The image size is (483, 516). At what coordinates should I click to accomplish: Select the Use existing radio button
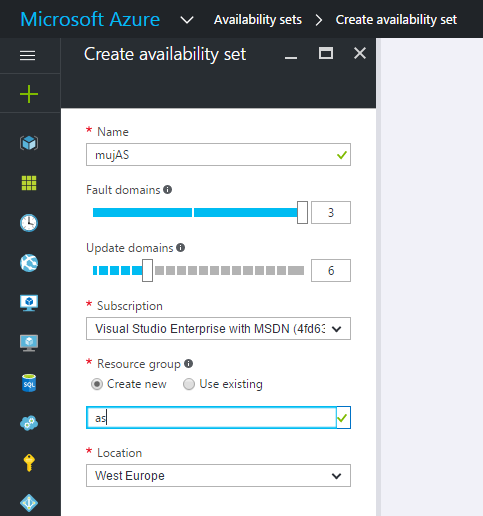tap(189, 384)
